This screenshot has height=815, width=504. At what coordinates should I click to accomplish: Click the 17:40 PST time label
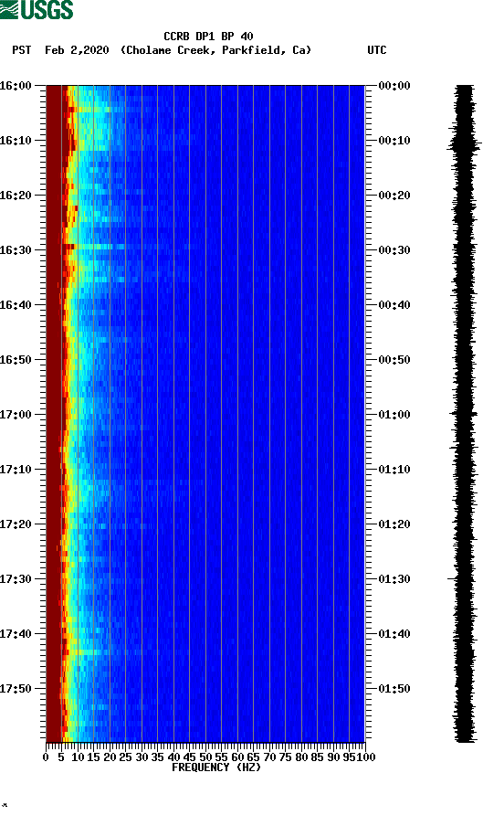(x=16, y=633)
